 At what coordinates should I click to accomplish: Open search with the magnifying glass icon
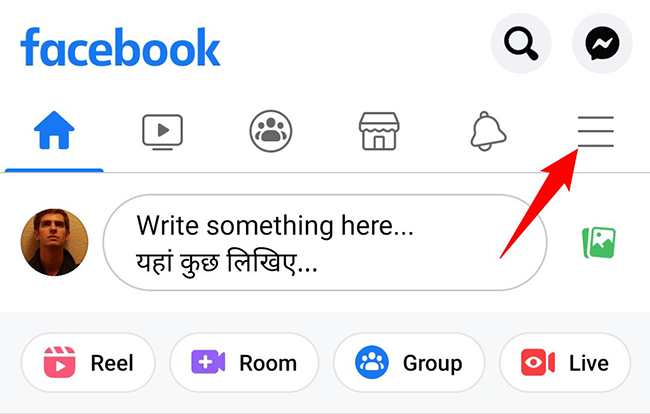pos(521,43)
